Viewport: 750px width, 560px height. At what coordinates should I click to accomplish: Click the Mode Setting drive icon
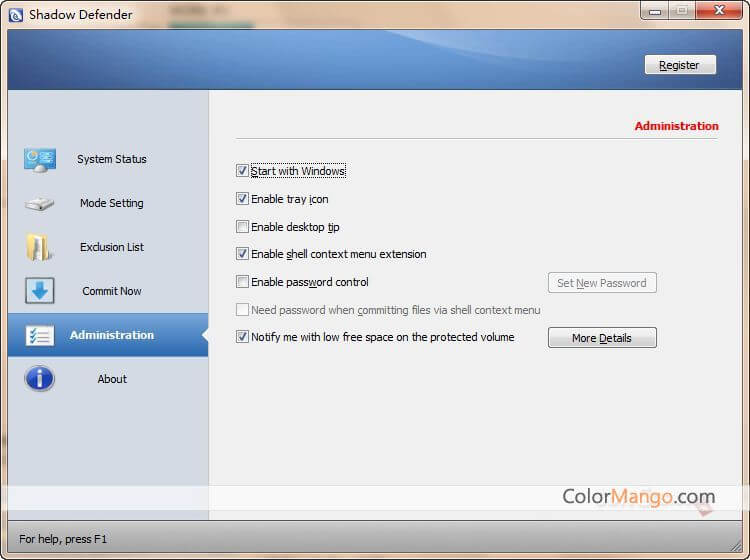(40, 204)
